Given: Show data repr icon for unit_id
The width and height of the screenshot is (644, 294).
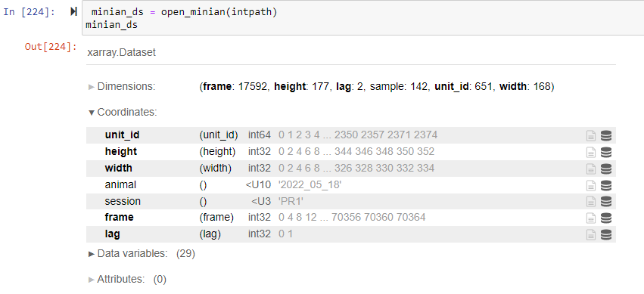Looking at the screenshot, I should tap(606, 136).
